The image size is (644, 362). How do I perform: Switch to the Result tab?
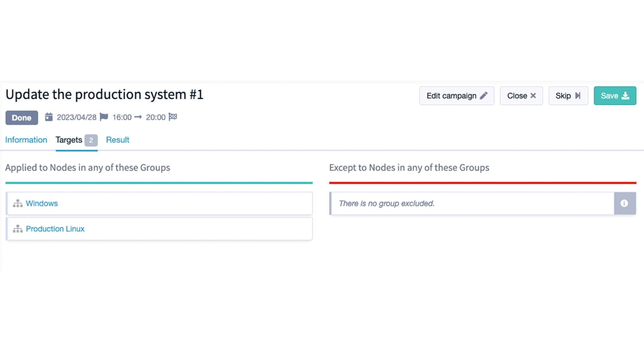(x=117, y=140)
